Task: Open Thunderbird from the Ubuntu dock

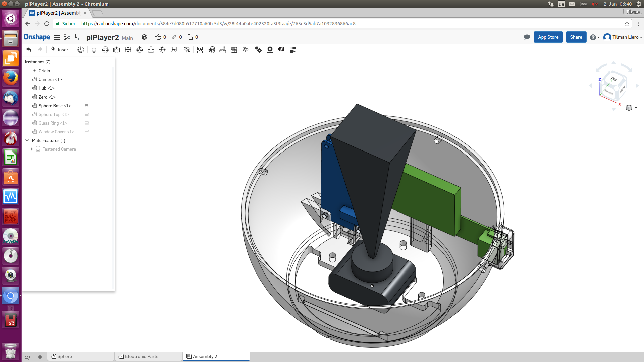Action: click(x=11, y=98)
